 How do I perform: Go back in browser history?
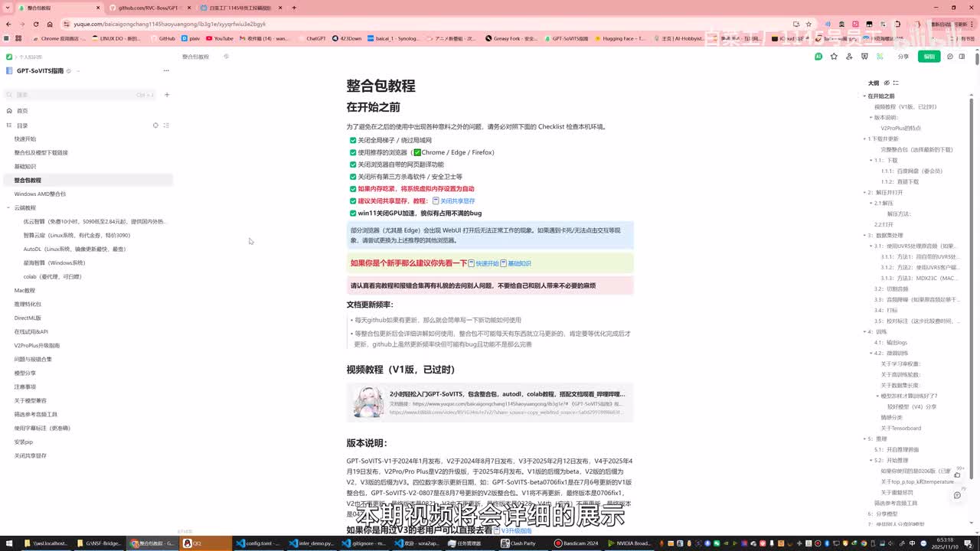[8, 24]
